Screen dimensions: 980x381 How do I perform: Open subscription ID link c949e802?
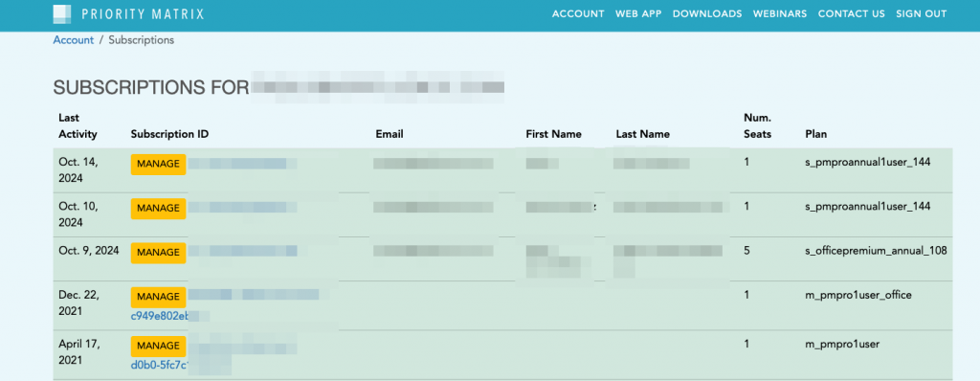[160, 316]
